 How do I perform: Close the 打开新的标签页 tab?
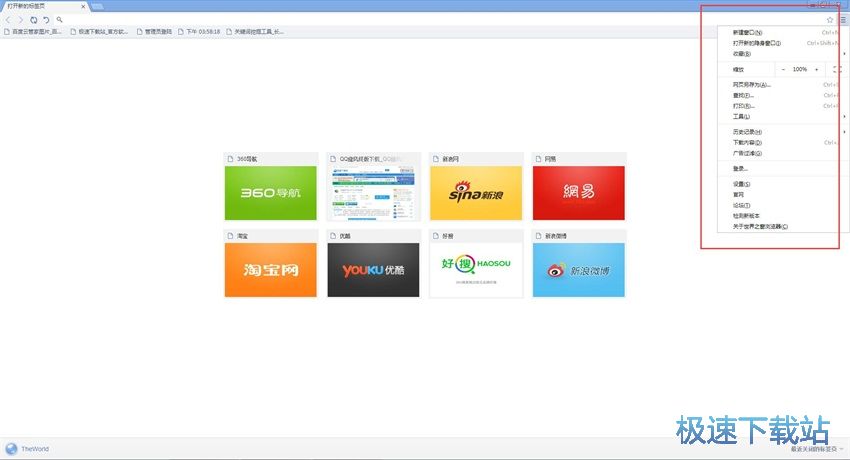click(x=83, y=7)
